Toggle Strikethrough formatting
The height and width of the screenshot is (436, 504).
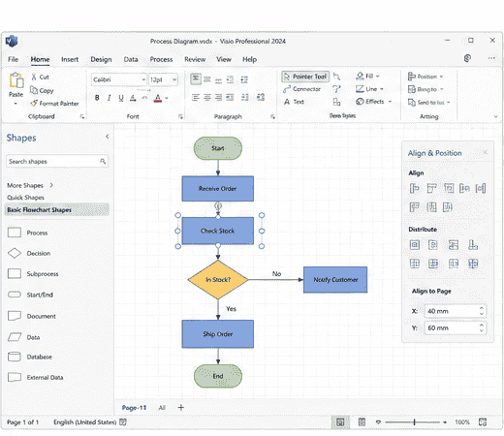click(x=133, y=98)
